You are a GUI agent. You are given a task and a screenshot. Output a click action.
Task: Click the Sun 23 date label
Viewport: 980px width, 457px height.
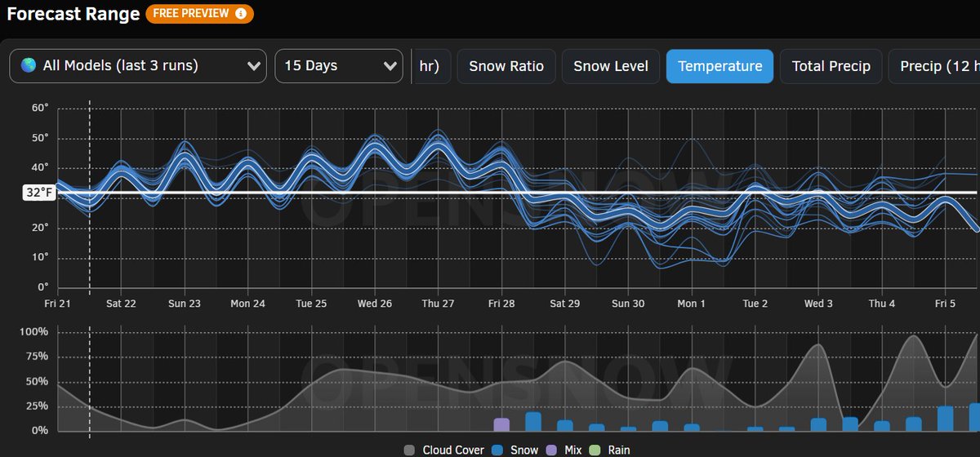point(185,304)
